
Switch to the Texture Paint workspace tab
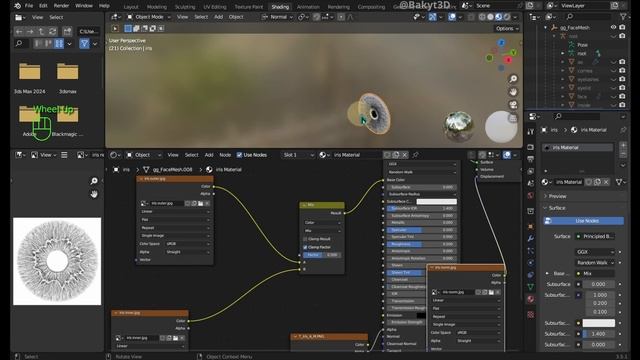click(249, 7)
